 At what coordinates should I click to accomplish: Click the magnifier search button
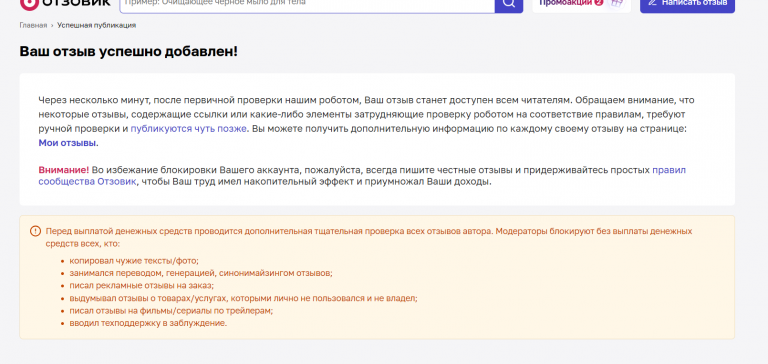point(509,4)
